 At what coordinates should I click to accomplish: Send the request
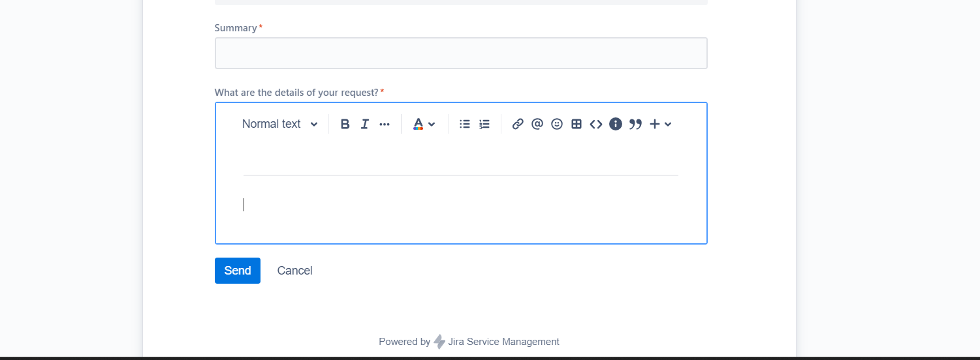pos(238,271)
